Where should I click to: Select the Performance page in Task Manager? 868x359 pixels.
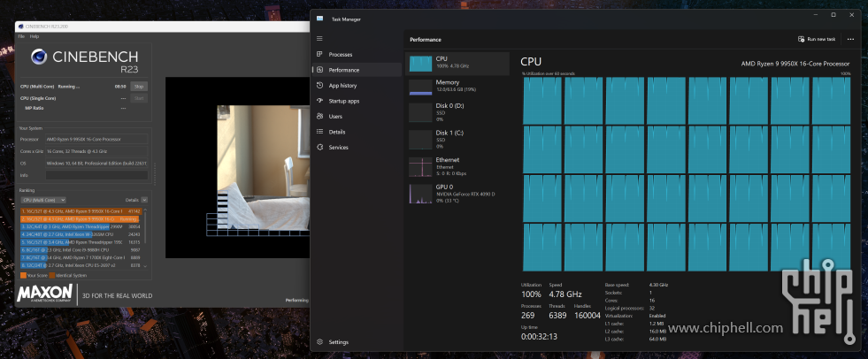pos(357,70)
